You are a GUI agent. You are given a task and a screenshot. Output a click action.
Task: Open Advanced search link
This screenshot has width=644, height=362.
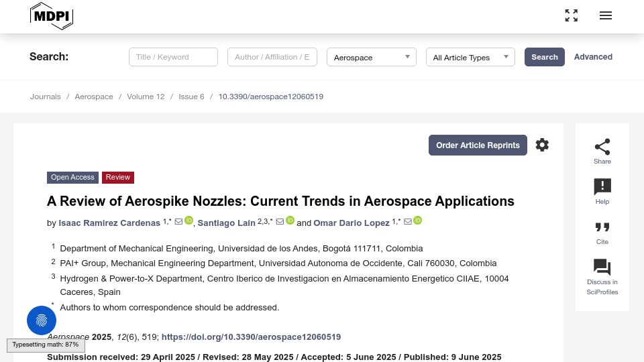(x=593, y=56)
